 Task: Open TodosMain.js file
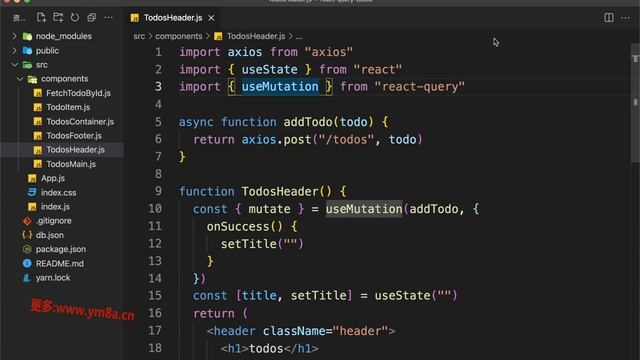click(x=71, y=164)
